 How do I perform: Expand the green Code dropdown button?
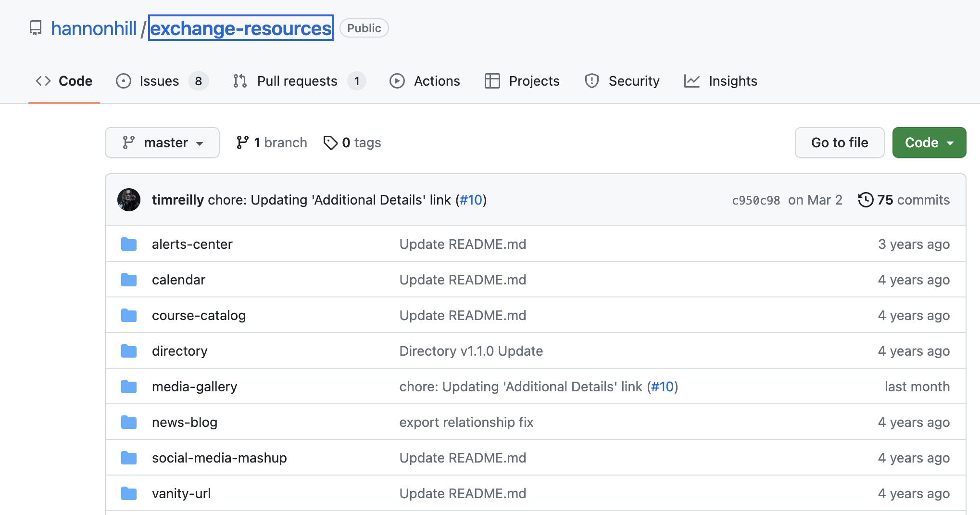pyautogui.click(x=929, y=142)
